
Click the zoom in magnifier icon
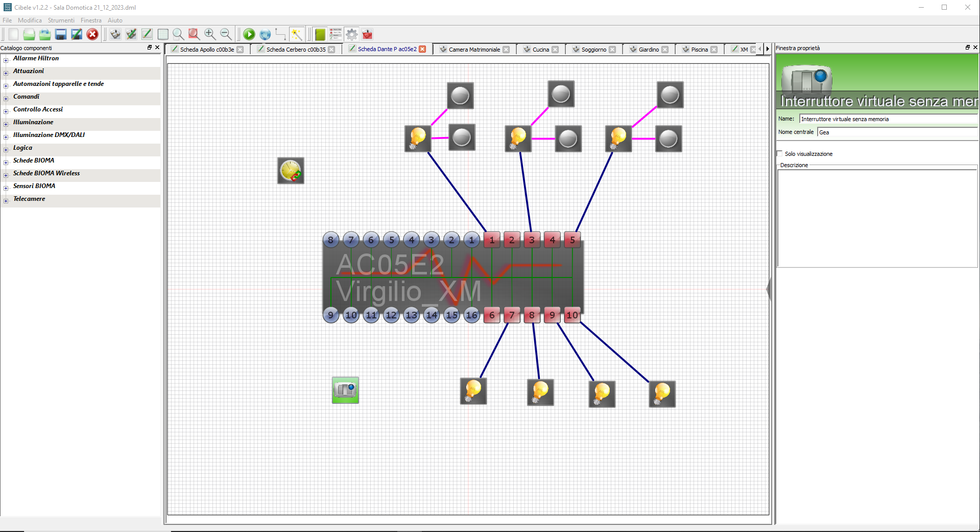pos(210,34)
